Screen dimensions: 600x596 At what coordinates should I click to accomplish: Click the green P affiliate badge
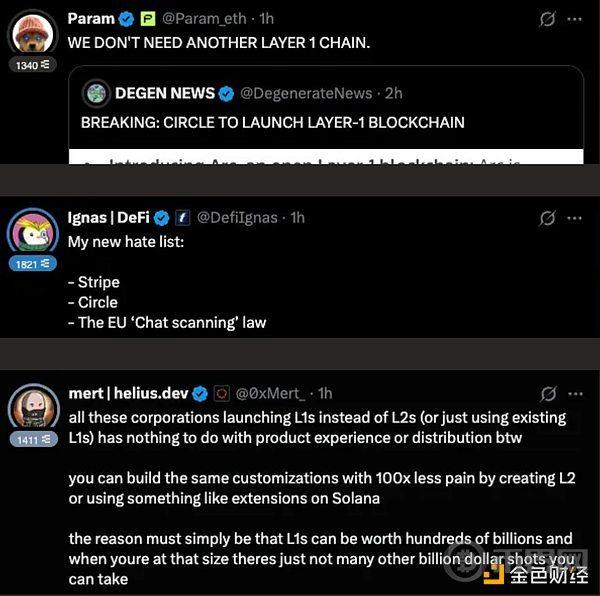click(x=148, y=19)
